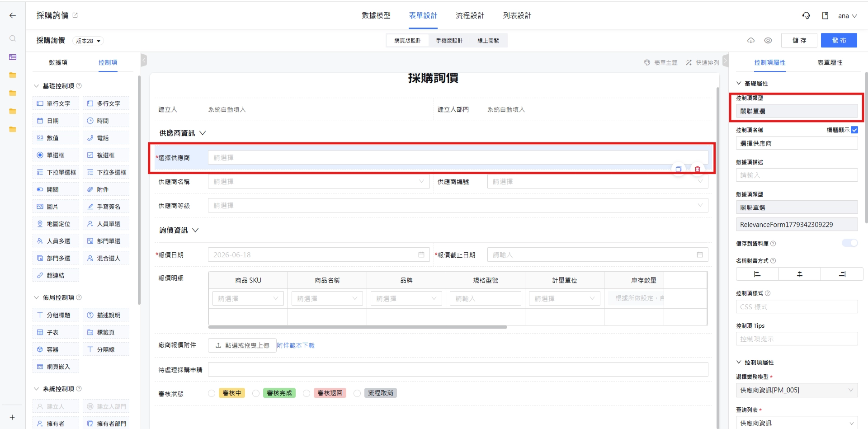Toggle 儲存到資料庫 switch
The height and width of the screenshot is (429, 868).
850,243
